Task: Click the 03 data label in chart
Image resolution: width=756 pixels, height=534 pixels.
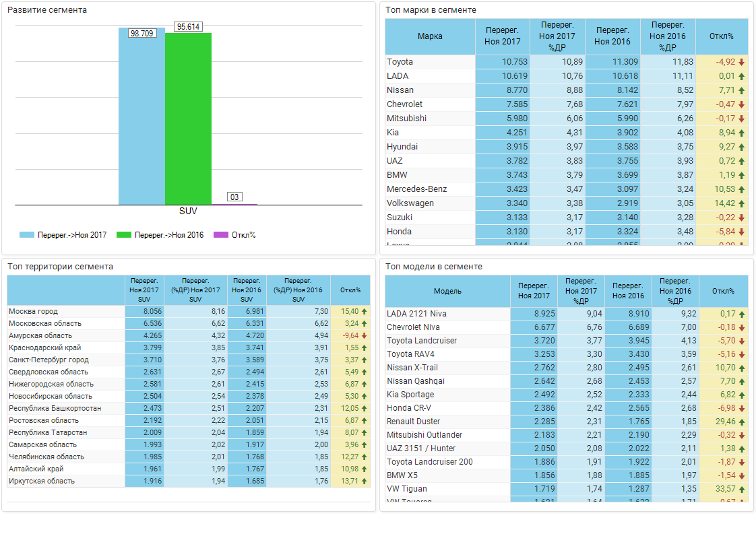Action: (x=234, y=197)
